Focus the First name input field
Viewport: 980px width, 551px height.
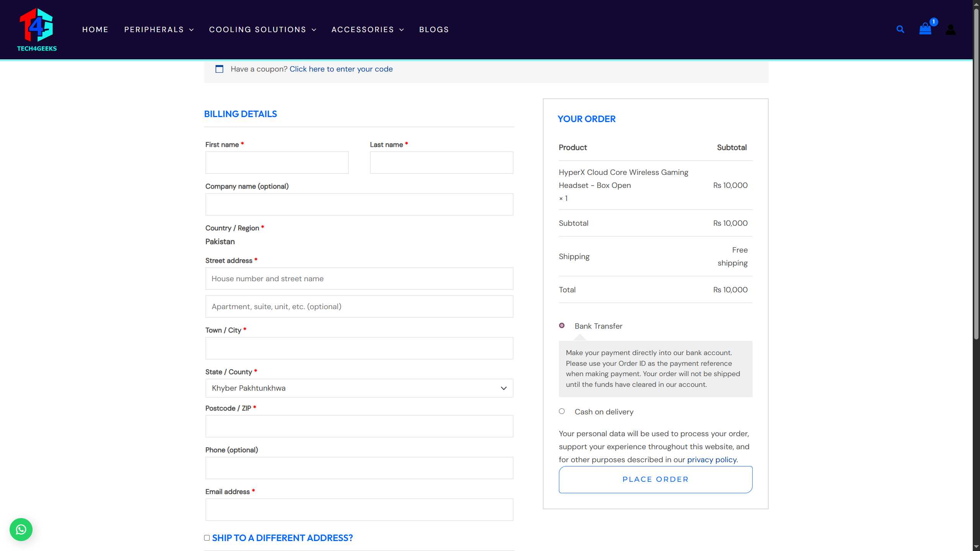pyautogui.click(x=277, y=163)
